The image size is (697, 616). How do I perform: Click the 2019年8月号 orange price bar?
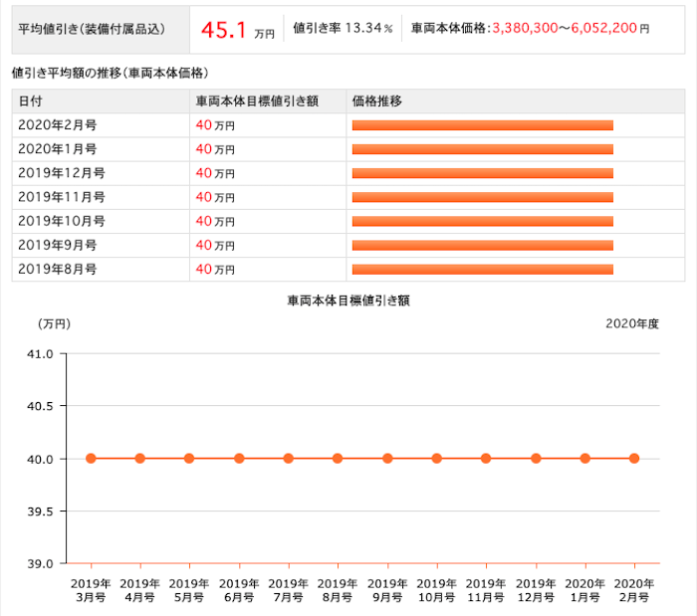coord(483,269)
